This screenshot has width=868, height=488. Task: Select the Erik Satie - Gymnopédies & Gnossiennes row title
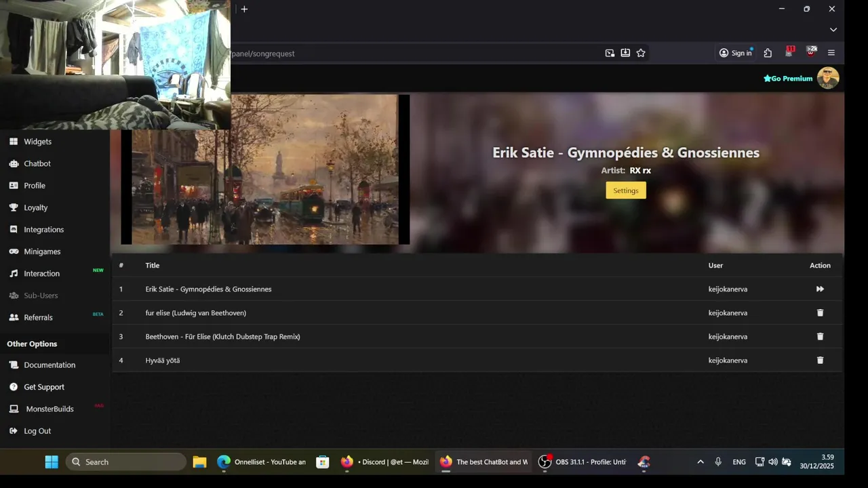click(x=208, y=289)
